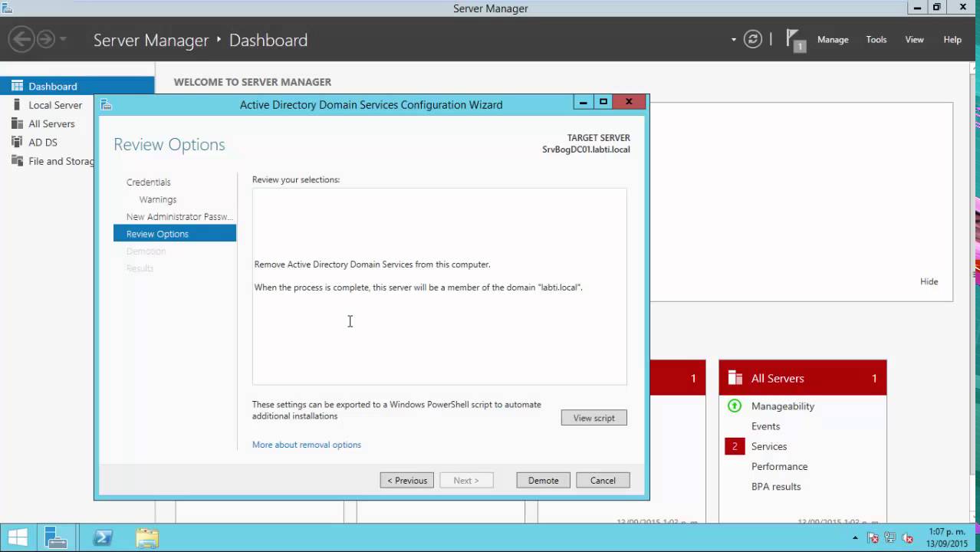The image size is (980, 552).
Task: Open the View menu in Server Manager
Action: coord(914,40)
